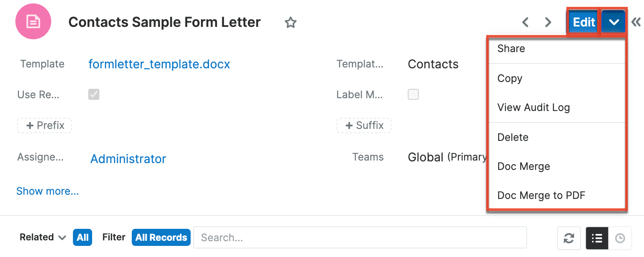Refresh the related records list
The image size is (644, 257).
pyautogui.click(x=569, y=238)
